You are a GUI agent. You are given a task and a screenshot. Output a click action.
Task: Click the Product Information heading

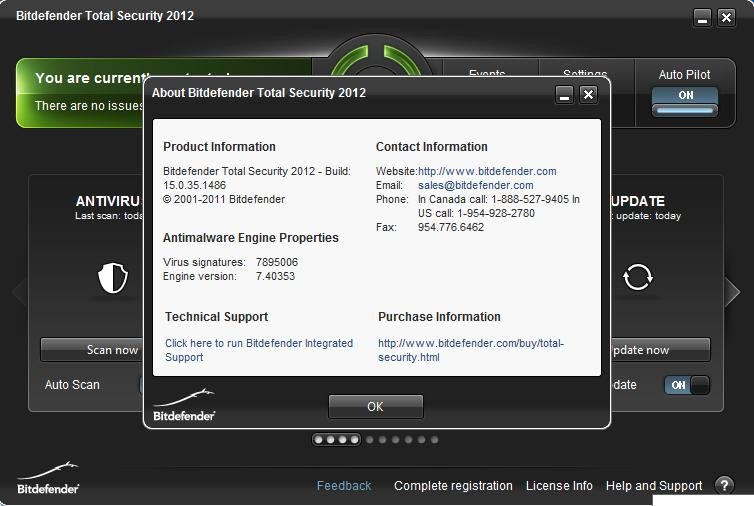[219, 147]
